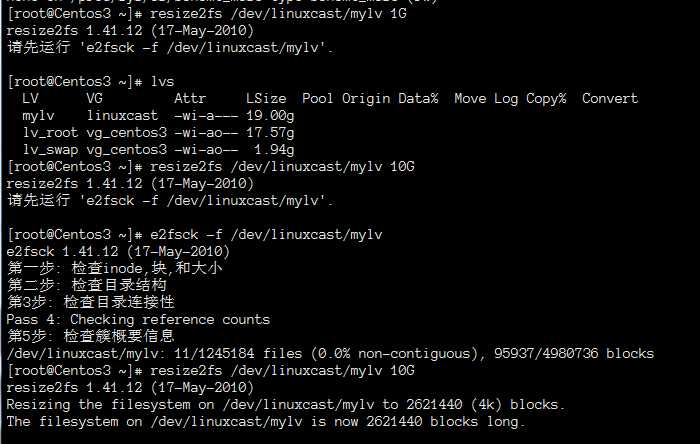
Task: Click the 1.94g size value
Action: coord(273,149)
